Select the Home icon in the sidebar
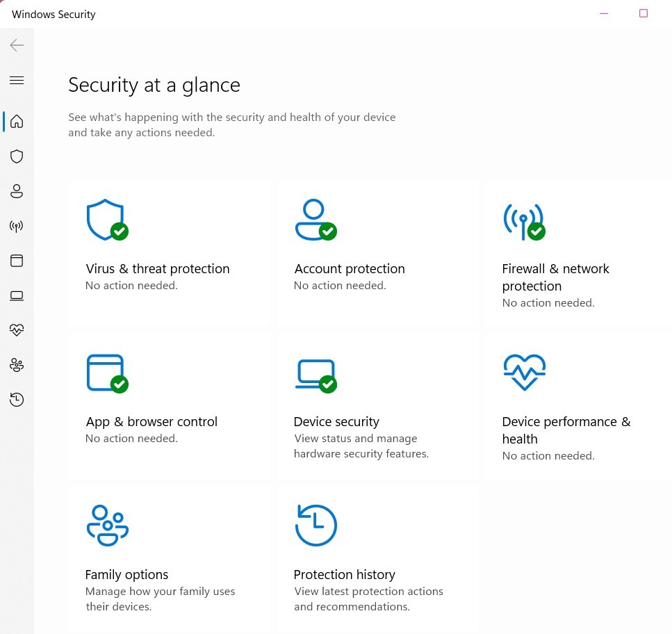 [x=17, y=122]
